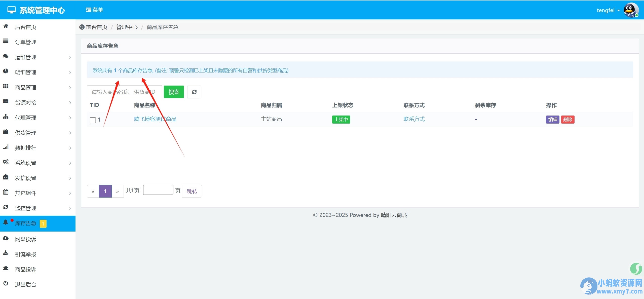Follow the 管理中心 breadcrumb link

127,27
